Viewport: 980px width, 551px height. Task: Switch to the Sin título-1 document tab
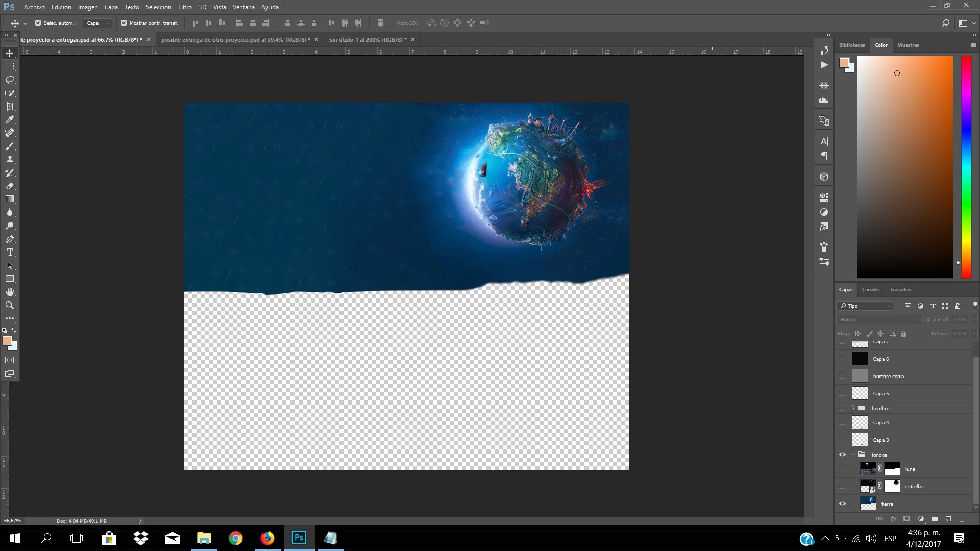(368, 39)
